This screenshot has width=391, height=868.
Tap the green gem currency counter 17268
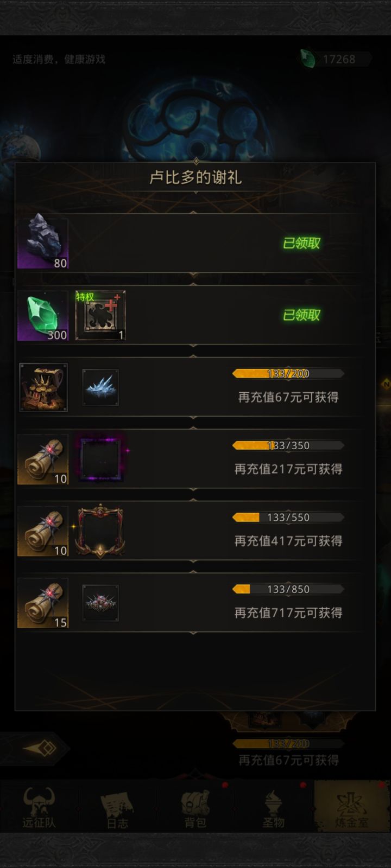336,59
